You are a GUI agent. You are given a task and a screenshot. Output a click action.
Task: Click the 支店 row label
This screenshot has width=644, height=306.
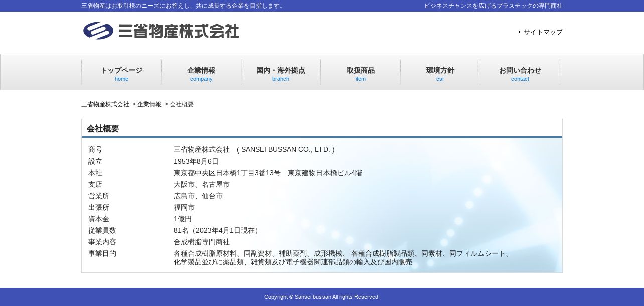(95, 184)
